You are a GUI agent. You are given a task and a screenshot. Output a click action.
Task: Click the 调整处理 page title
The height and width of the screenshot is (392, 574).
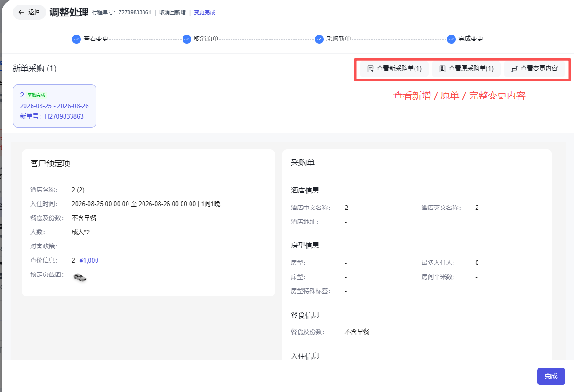pos(69,12)
